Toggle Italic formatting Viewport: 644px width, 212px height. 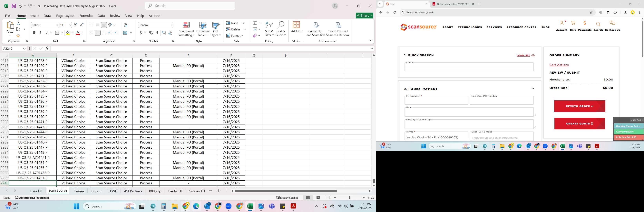pyautogui.click(x=40, y=33)
